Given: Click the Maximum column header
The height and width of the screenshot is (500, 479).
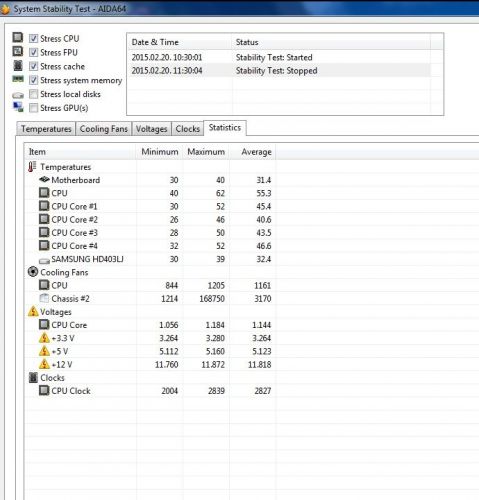Looking at the screenshot, I should 206,152.
